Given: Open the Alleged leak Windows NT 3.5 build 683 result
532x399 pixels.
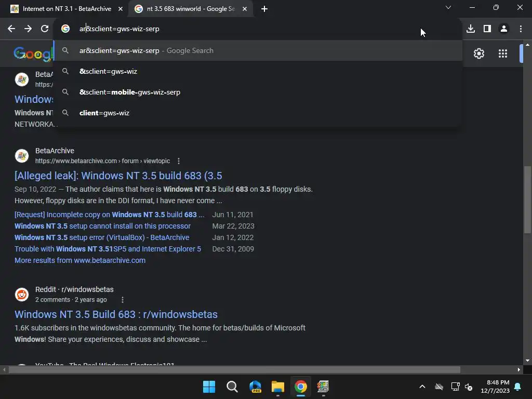Looking at the screenshot, I should [118, 176].
